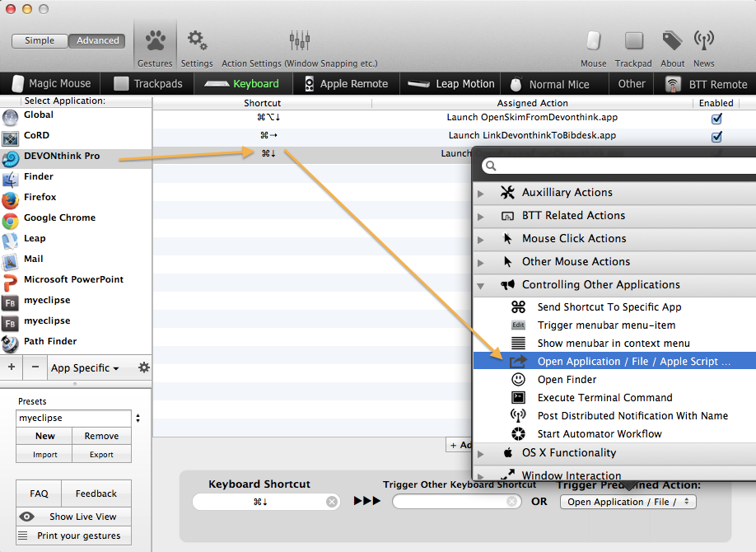Select Google Chrome in application list
This screenshot has width=756, height=552.
coord(59,218)
